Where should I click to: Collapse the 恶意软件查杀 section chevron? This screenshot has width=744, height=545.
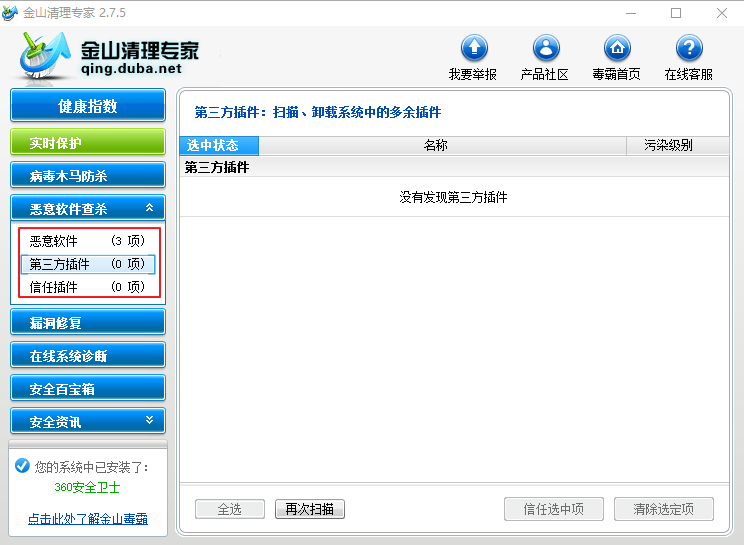[149, 207]
